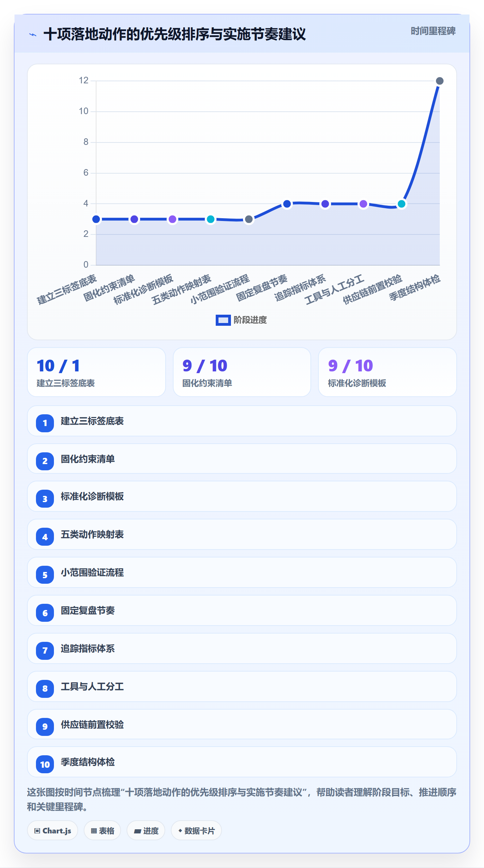Click the 标准化诊断模板 x-axis label on the chart

coord(143,289)
